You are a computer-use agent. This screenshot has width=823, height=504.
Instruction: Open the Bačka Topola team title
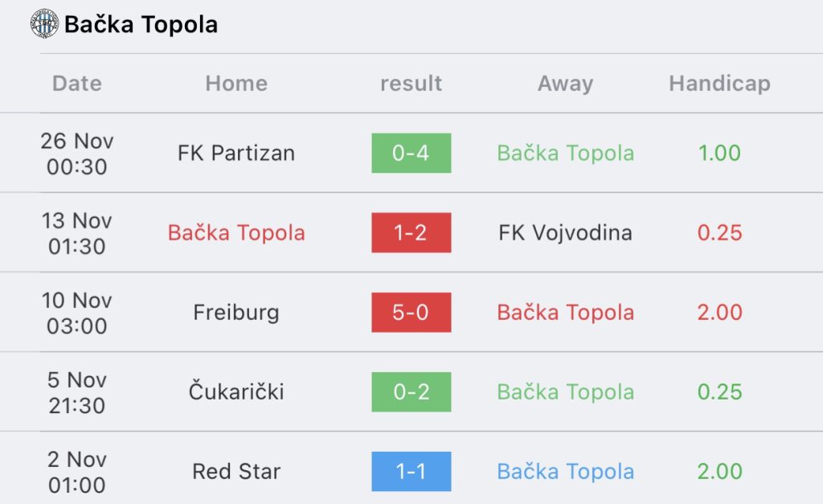click(141, 25)
